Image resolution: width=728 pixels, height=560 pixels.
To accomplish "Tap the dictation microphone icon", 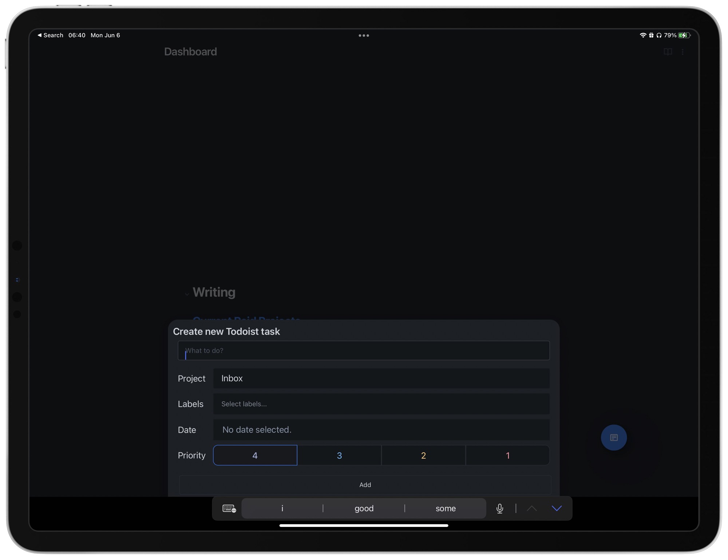I will pyautogui.click(x=500, y=508).
